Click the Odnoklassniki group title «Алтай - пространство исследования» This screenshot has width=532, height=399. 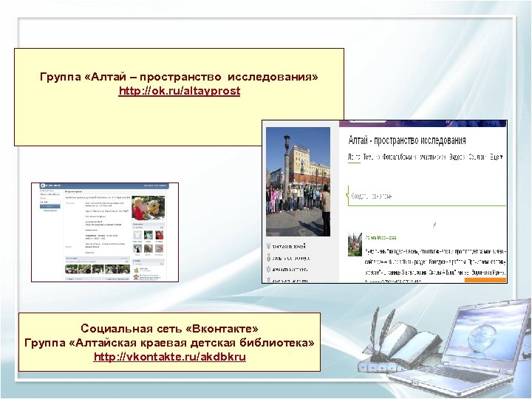click(407, 140)
